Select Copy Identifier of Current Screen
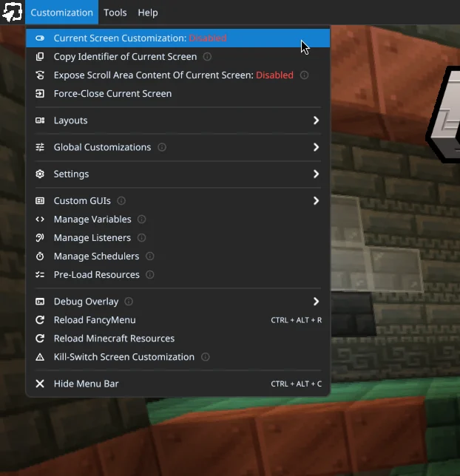The width and height of the screenshot is (460, 476). point(178,56)
